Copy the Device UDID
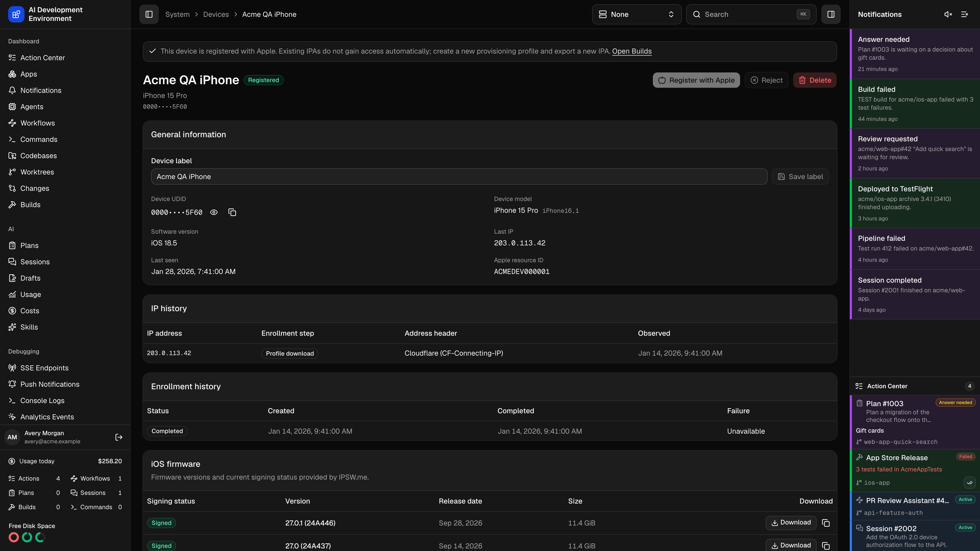 click(x=232, y=212)
